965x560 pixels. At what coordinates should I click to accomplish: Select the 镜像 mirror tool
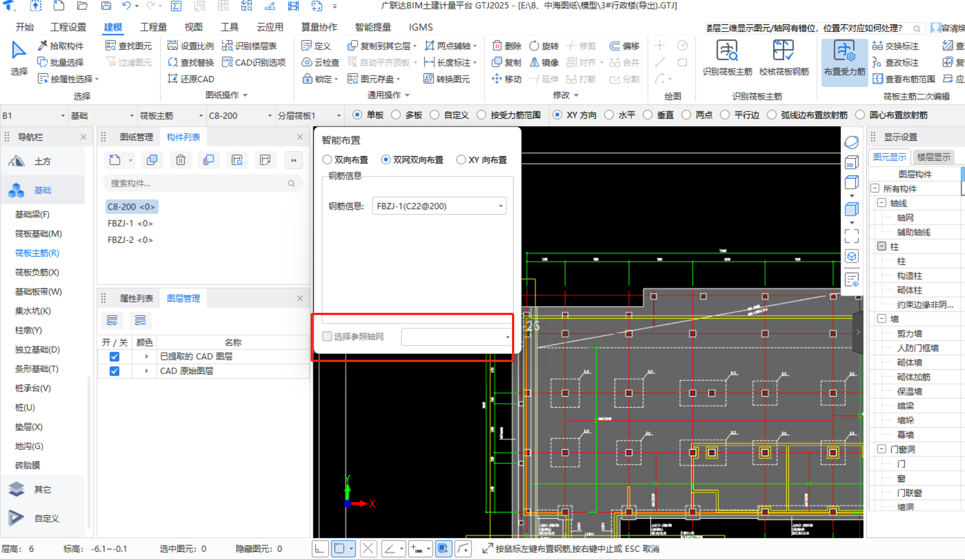pos(543,62)
